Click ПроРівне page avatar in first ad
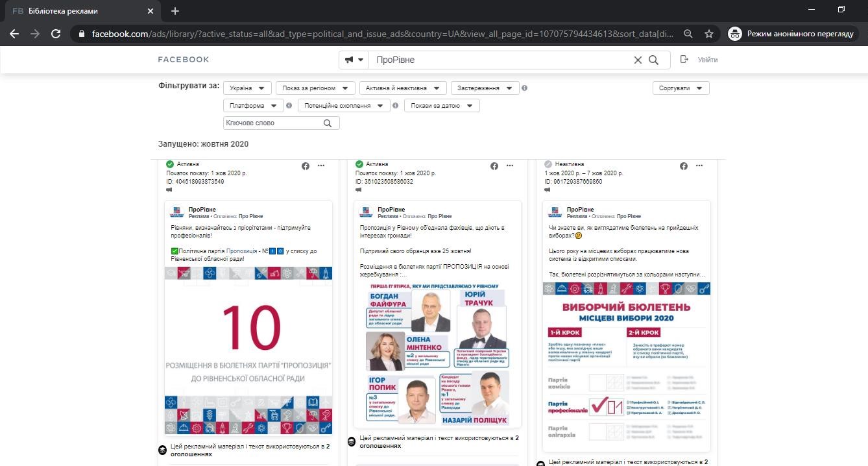868x466 pixels. [176, 212]
